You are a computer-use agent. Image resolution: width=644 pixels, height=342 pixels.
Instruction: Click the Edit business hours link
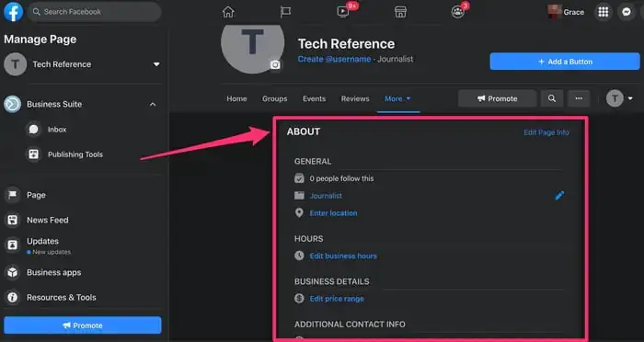coord(343,256)
